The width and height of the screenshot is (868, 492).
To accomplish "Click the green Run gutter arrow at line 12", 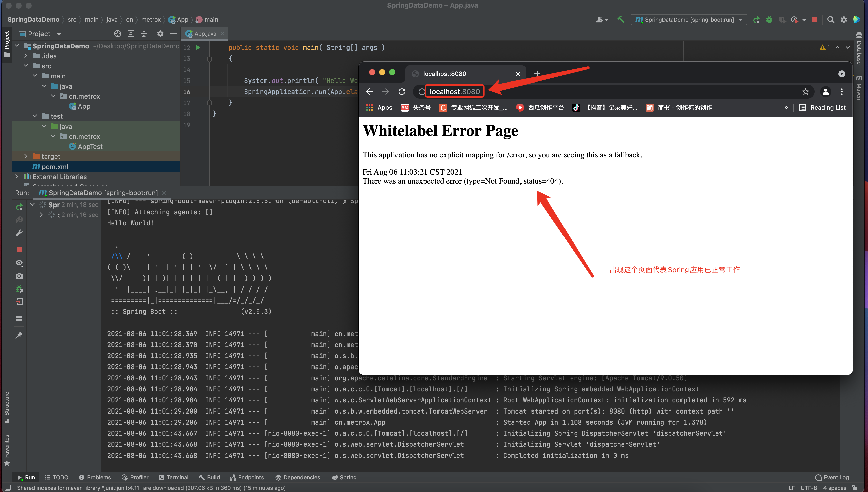I will (198, 47).
